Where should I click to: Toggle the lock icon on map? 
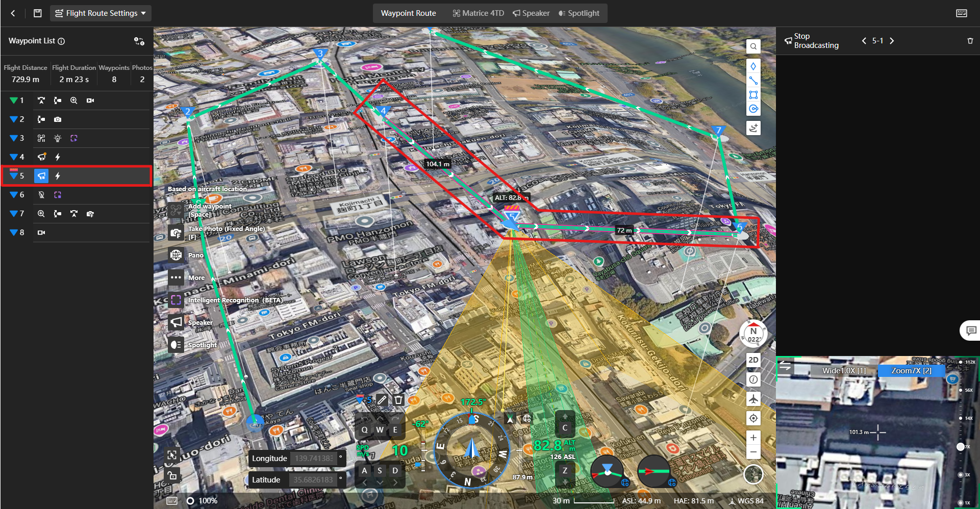click(172, 475)
